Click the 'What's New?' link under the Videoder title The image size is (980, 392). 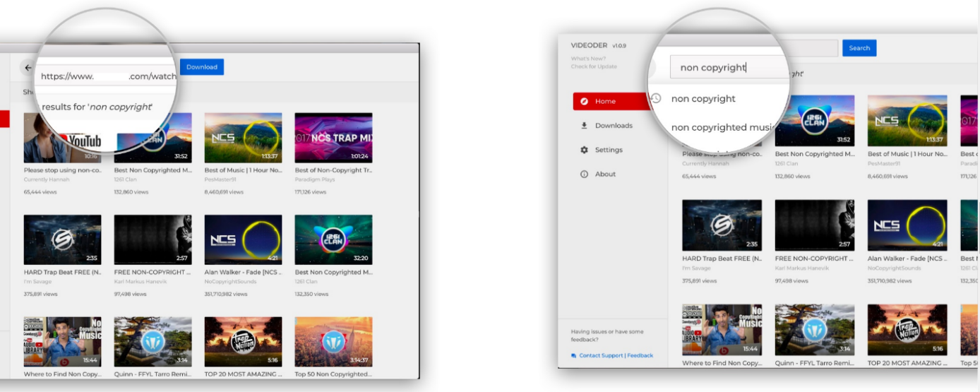click(588, 59)
